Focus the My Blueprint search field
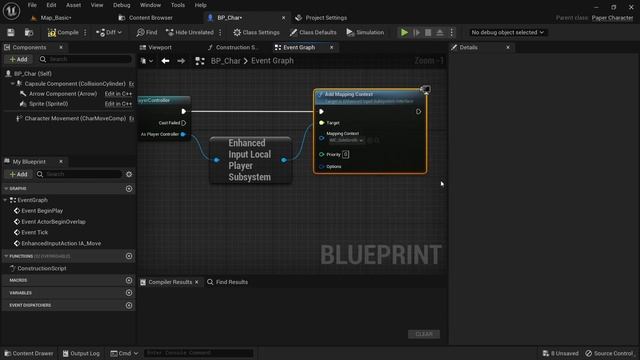Viewport: 640px width, 360px height. point(79,174)
